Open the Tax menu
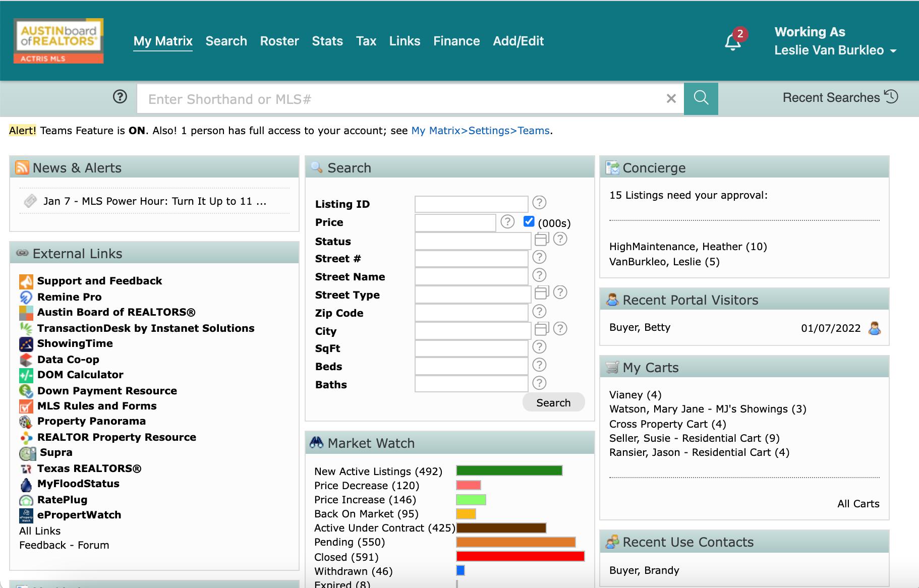This screenshot has width=919, height=588. coord(366,41)
